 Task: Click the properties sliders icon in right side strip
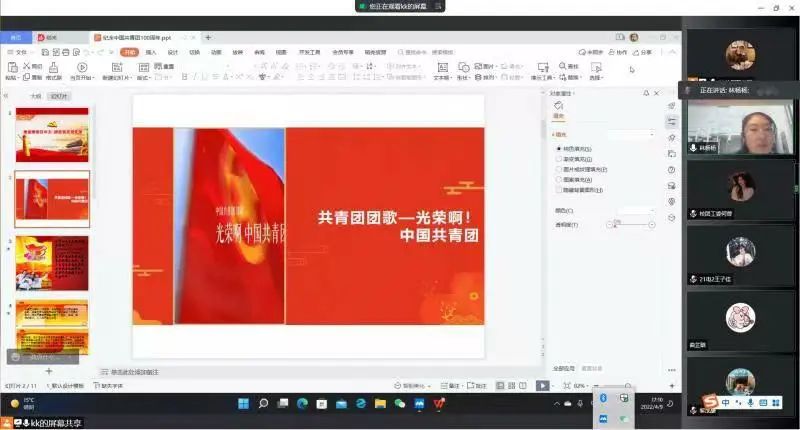[672, 121]
